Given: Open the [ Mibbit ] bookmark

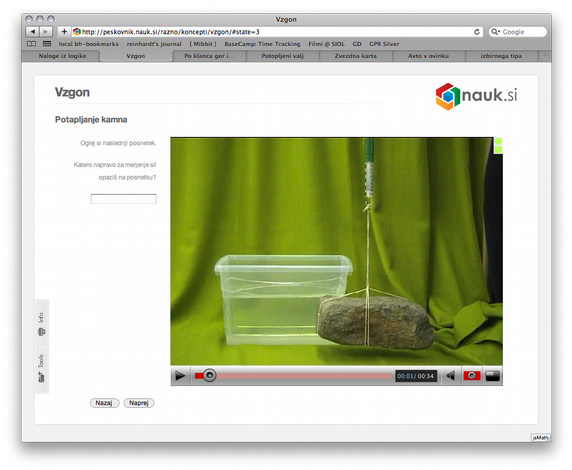Looking at the screenshot, I should pos(203,44).
